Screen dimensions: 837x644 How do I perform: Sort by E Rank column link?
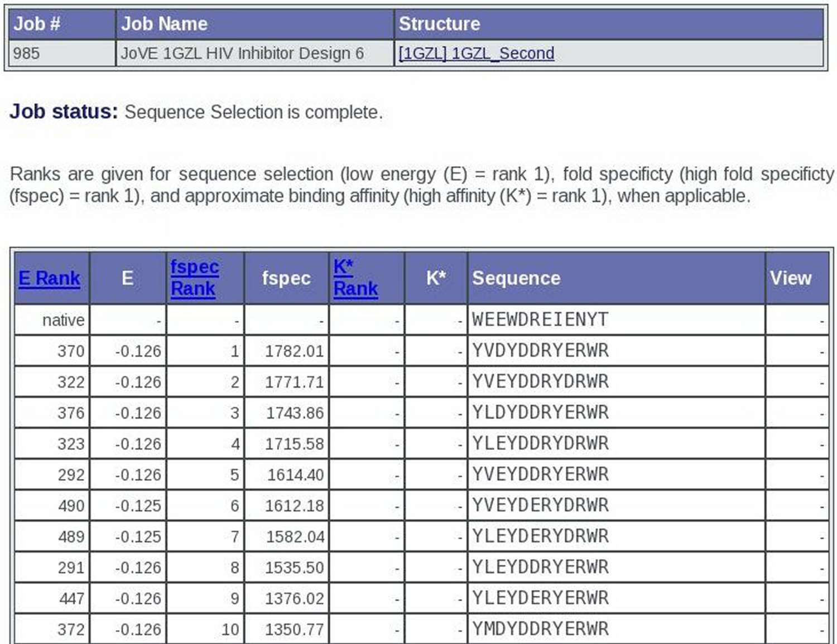49,278
